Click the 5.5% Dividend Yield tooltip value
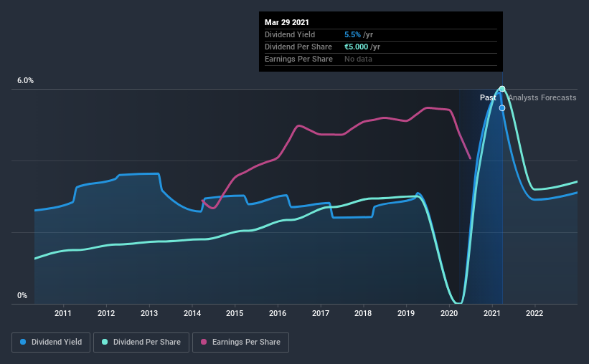Viewport: 589px width, 364px height. [x=352, y=34]
